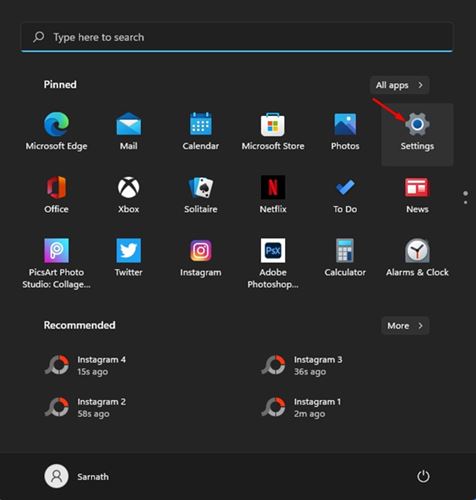Screen dimensions: 476x500
Task: Go to next pinned apps page dot
Action: click(x=466, y=203)
